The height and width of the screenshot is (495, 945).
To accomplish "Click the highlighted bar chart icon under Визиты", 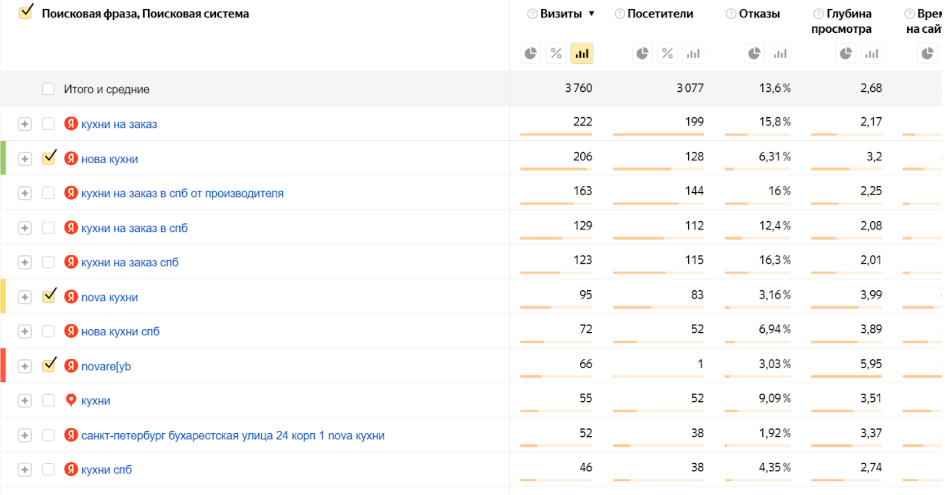I will pyautogui.click(x=581, y=53).
